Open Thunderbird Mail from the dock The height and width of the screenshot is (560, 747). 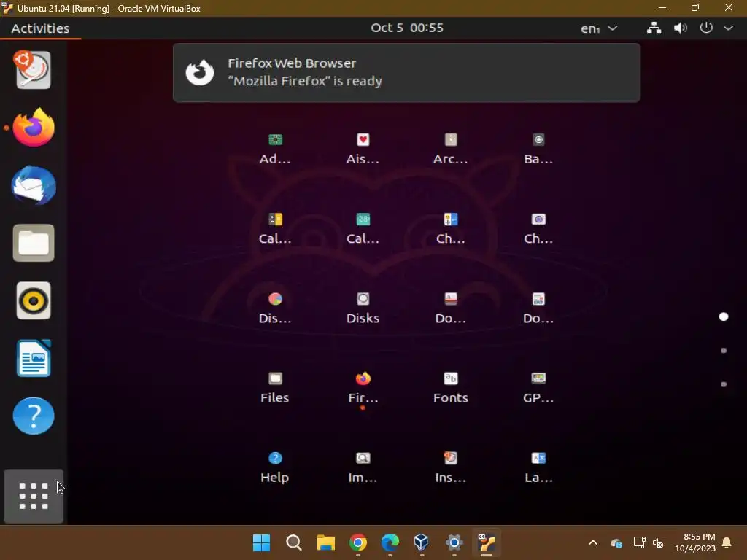tap(34, 185)
